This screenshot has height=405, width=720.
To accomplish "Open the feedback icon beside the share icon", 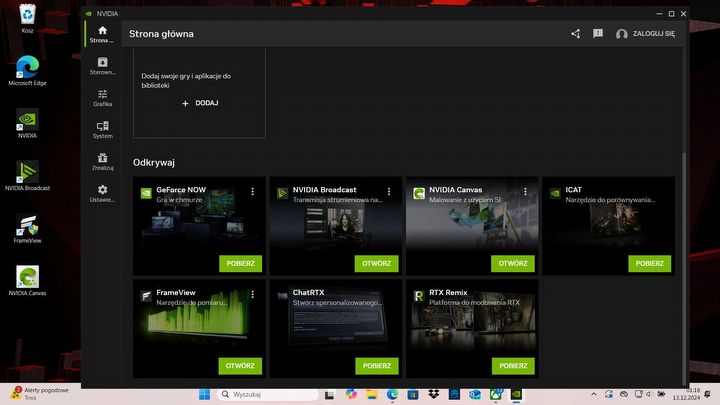I will pos(597,34).
